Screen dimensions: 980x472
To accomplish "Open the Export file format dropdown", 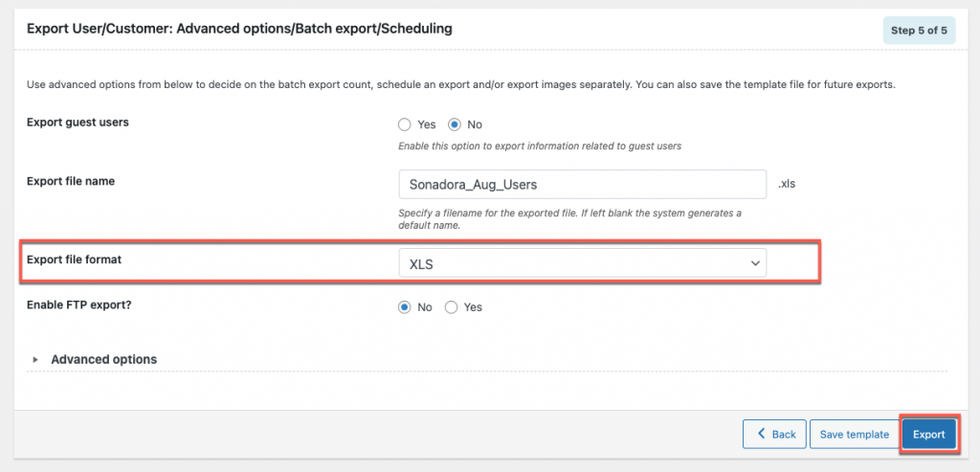I will point(582,263).
